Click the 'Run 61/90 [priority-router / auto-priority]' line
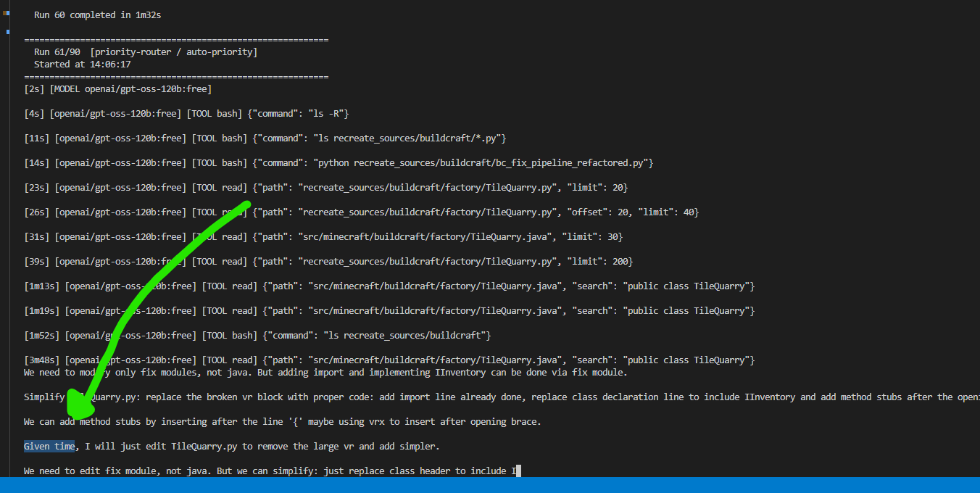The image size is (980, 493). (145, 52)
